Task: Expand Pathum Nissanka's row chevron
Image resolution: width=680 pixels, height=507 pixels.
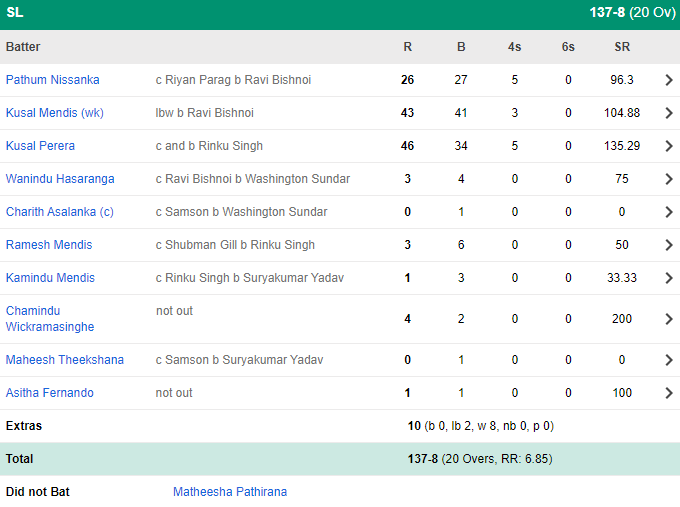Action: tap(668, 80)
